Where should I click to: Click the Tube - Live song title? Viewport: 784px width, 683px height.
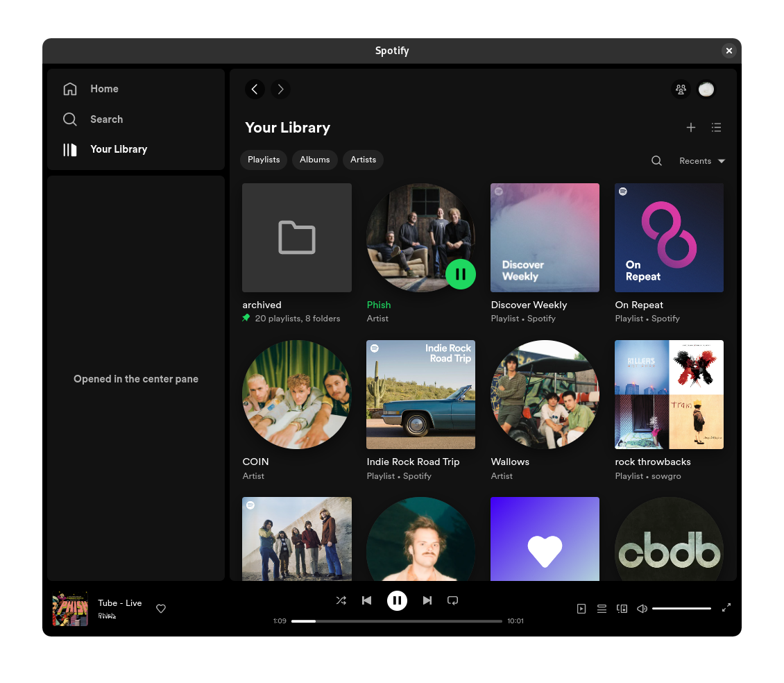click(119, 603)
